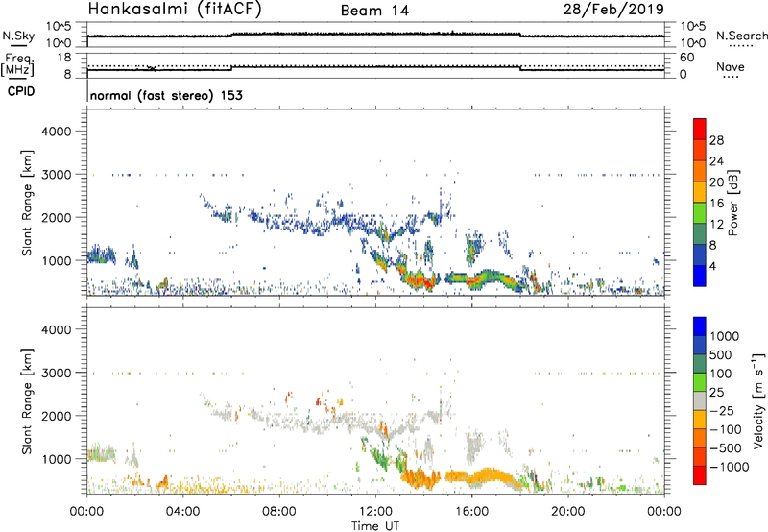Click the 2000 tick in the velocity panel
Image resolution: width=768 pixels, height=532 pixels.
click(x=56, y=417)
